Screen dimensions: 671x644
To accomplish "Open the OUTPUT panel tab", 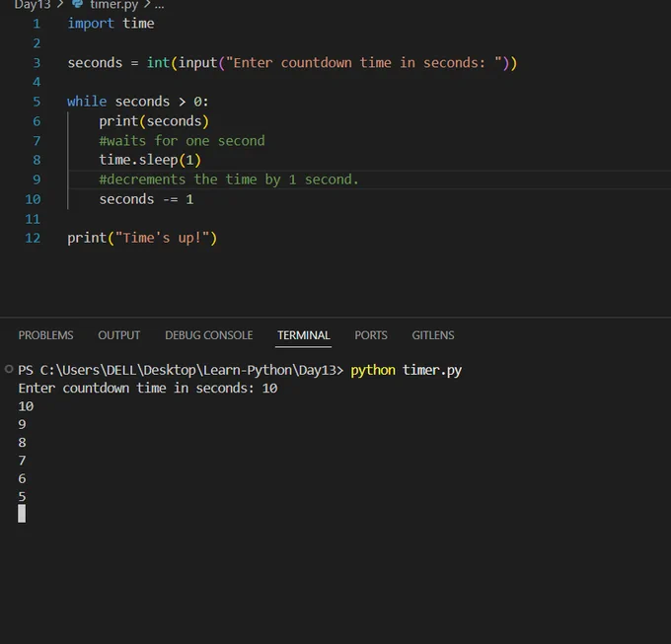I will coord(119,335).
